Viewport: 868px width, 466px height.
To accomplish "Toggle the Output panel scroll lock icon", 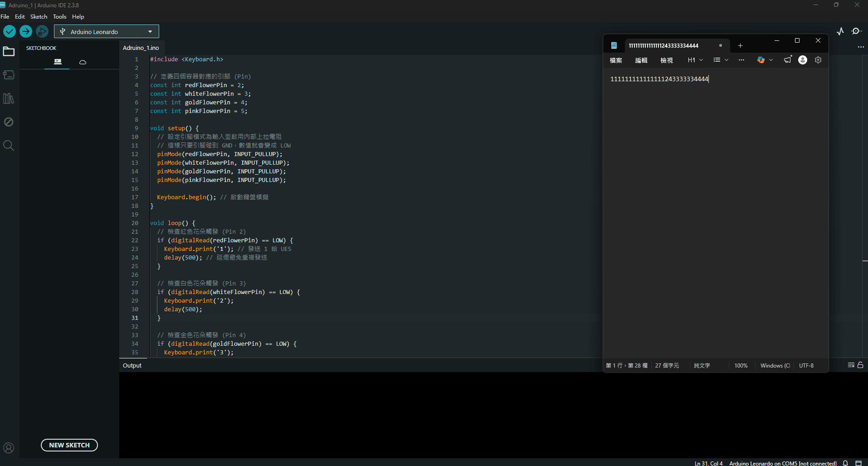I will click(860, 365).
